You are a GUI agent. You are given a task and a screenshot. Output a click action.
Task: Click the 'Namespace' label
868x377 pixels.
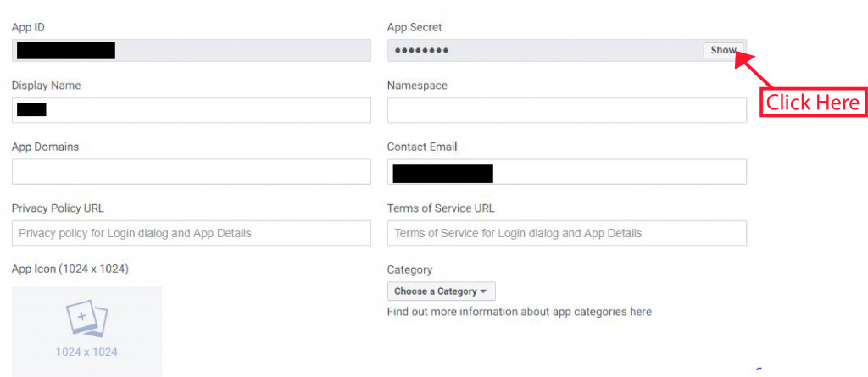(x=417, y=86)
